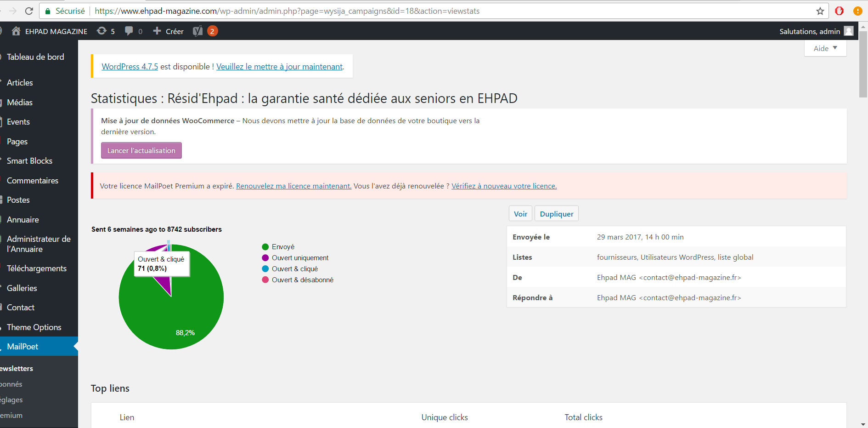Click the Dupliquer button
This screenshot has height=428, width=868.
(556, 214)
